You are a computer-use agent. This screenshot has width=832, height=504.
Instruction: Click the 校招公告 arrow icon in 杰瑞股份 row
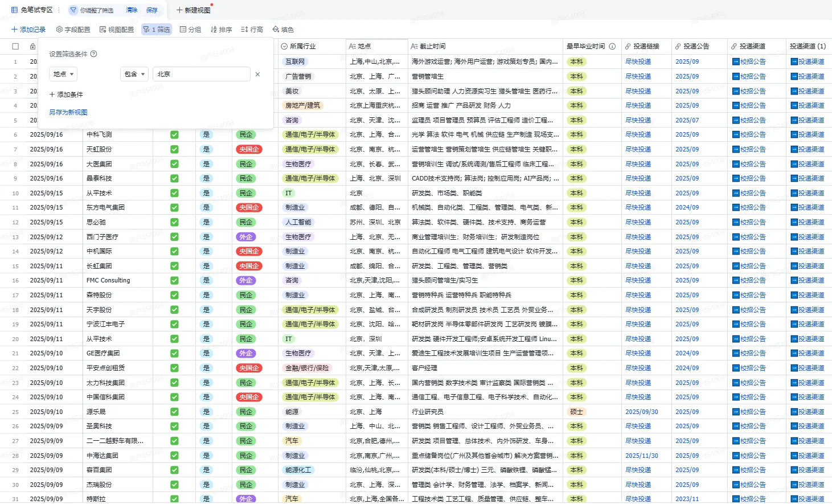pyautogui.click(x=736, y=485)
